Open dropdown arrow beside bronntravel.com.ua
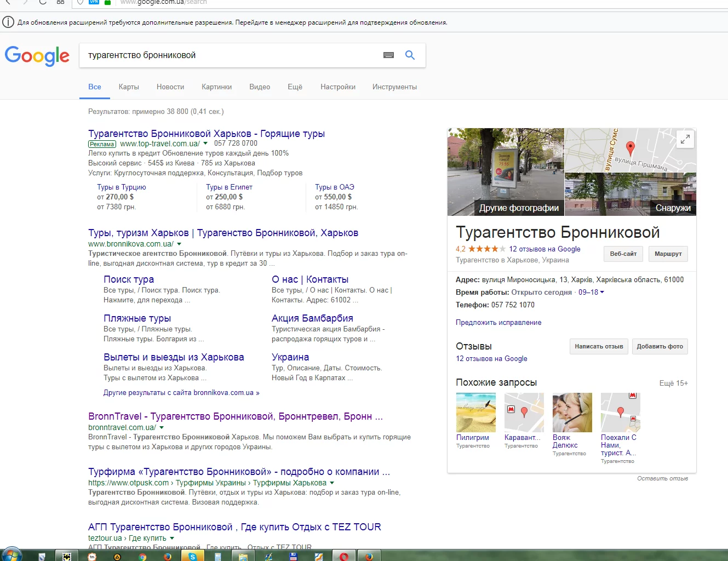728x561 pixels. click(x=162, y=427)
